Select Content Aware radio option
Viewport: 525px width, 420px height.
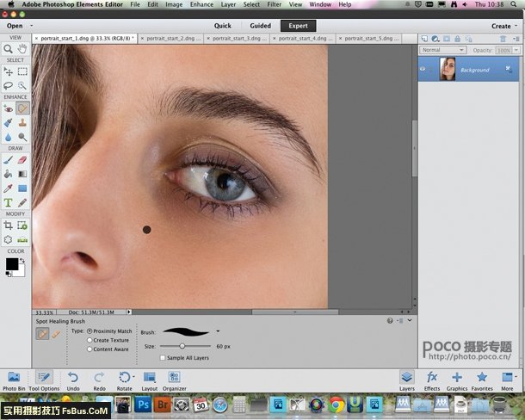pyautogui.click(x=90, y=349)
